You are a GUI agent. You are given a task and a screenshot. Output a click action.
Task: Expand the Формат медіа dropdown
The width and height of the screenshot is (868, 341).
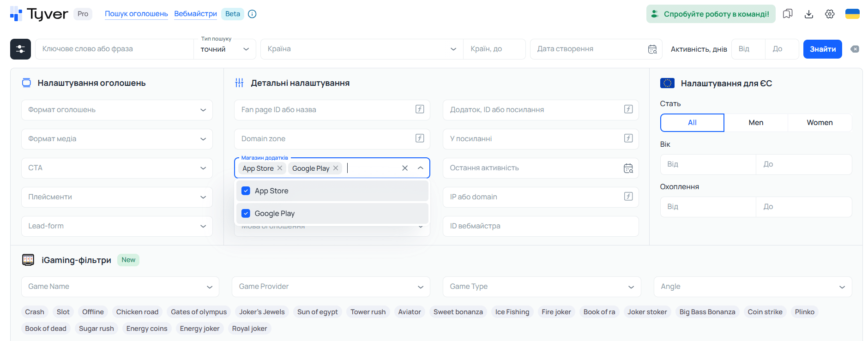[x=117, y=139]
